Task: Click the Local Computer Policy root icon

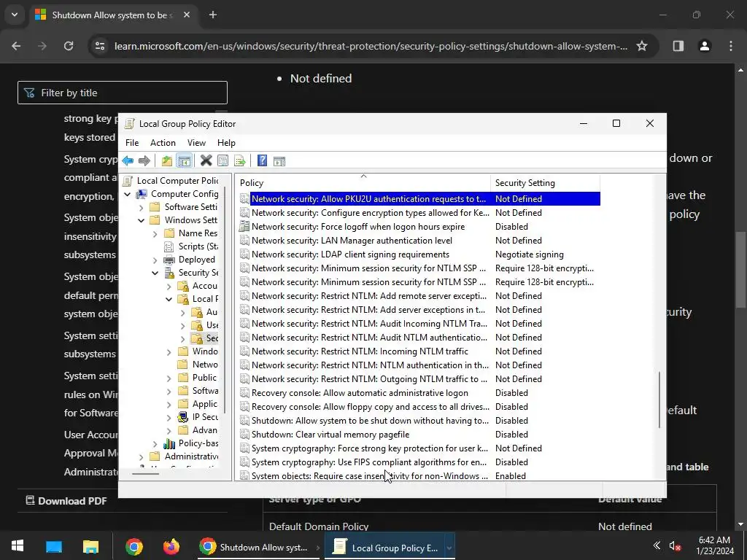Action: [x=127, y=181]
